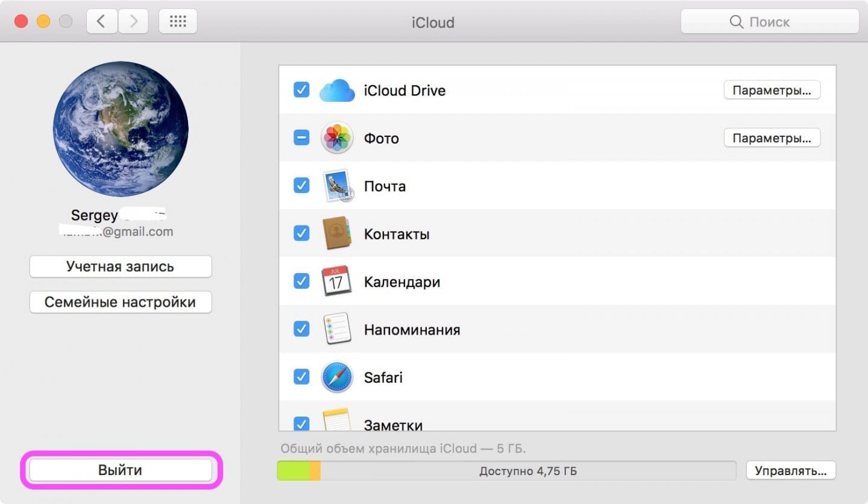Screen dimensions: 868x504
Task: Minimize the window with yellow button
Action: click(43, 22)
